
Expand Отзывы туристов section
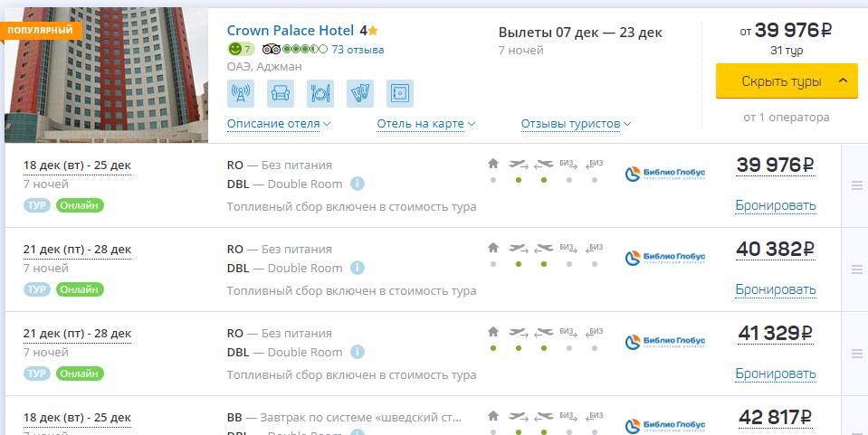576,124
